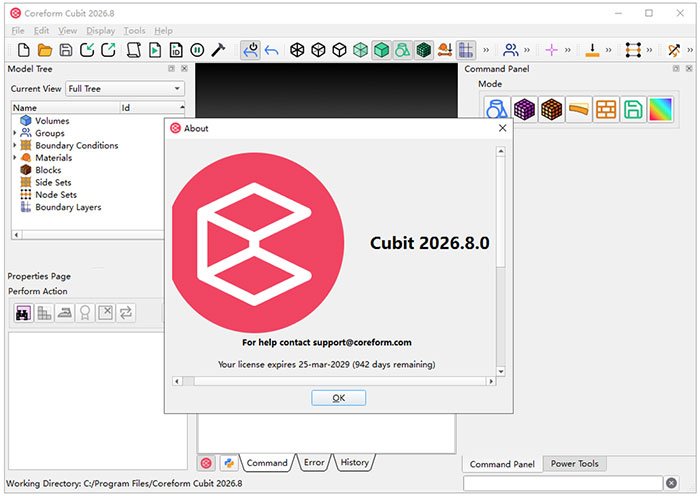The height and width of the screenshot is (496, 700).
Task: Toggle the geometry visibility toolbar icon
Action: point(402,50)
